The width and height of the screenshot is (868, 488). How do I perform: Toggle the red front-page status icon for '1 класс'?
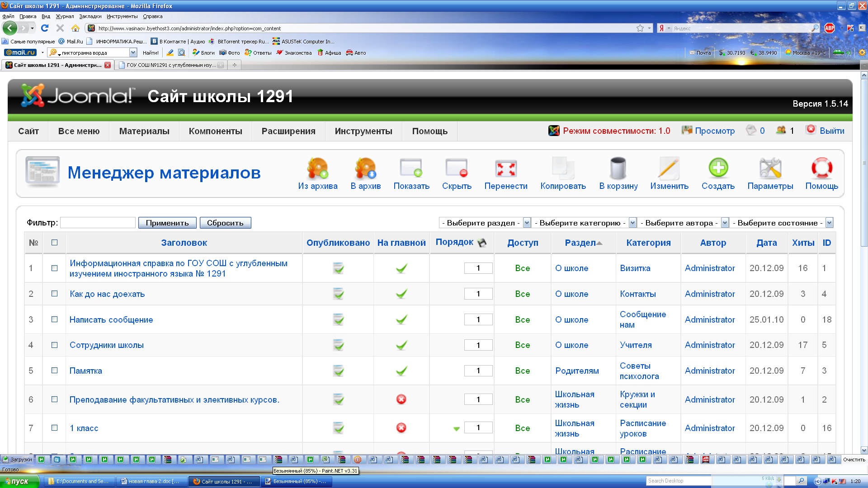coord(401,428)
